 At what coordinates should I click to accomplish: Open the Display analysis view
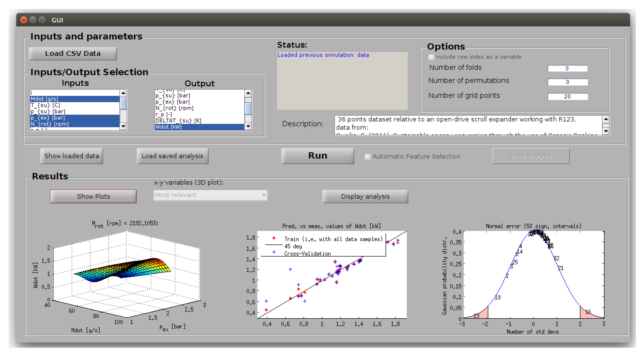coord(365,196)
